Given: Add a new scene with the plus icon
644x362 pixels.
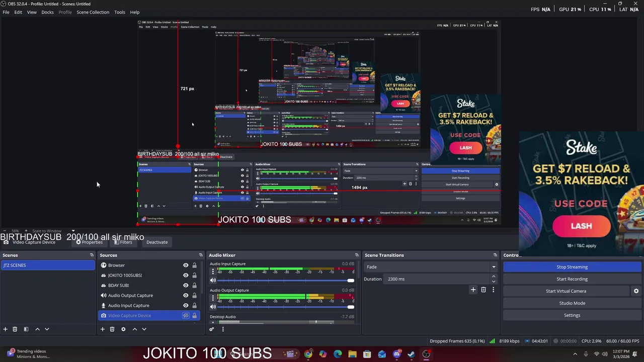Looking at the screenshot, I should click(6, 329).
